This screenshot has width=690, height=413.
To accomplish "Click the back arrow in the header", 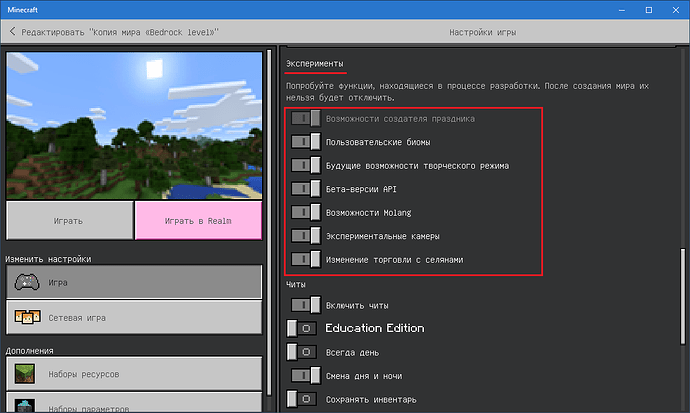I will pos(13,32).
